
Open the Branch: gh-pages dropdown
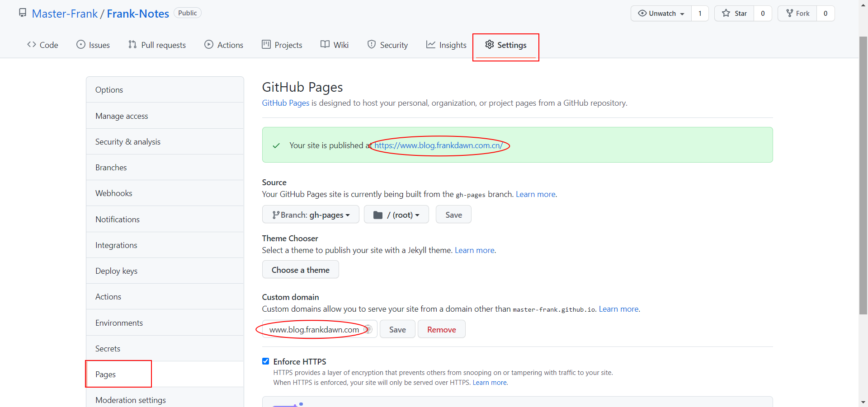pyautogui.click(x=311, y=215)
